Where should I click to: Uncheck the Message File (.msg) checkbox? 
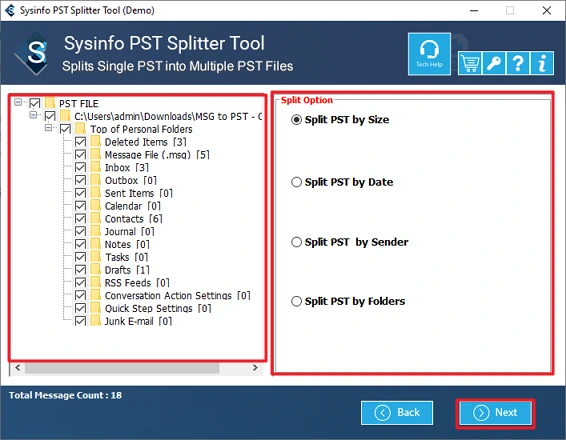[80, 154]
